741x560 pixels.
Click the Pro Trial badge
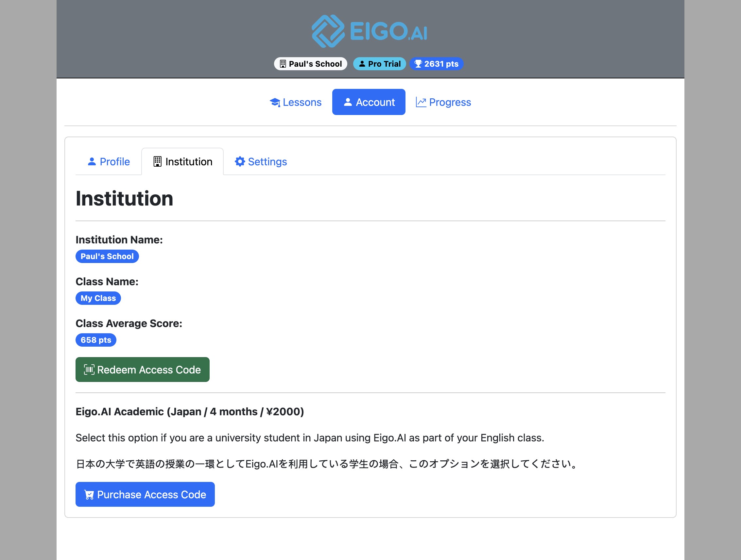pyautogui.click(x=380, y=64)
